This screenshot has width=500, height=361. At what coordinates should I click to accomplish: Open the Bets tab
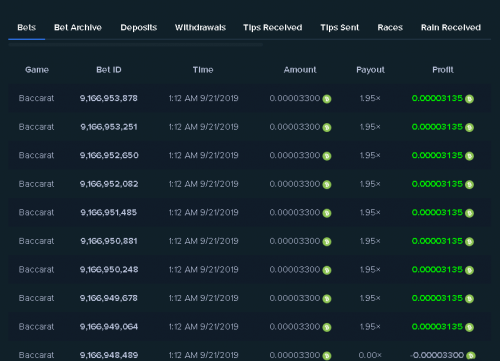[x=27, y=27]
